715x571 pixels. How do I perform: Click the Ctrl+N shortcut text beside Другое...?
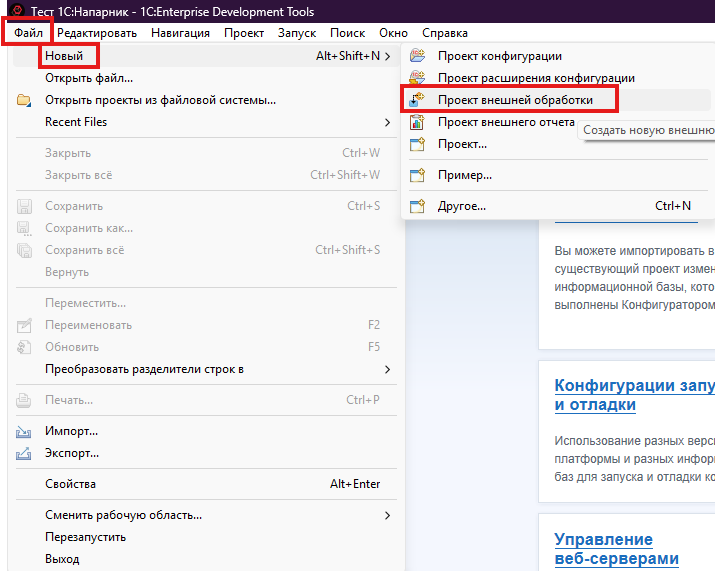[x=673, y=206]
